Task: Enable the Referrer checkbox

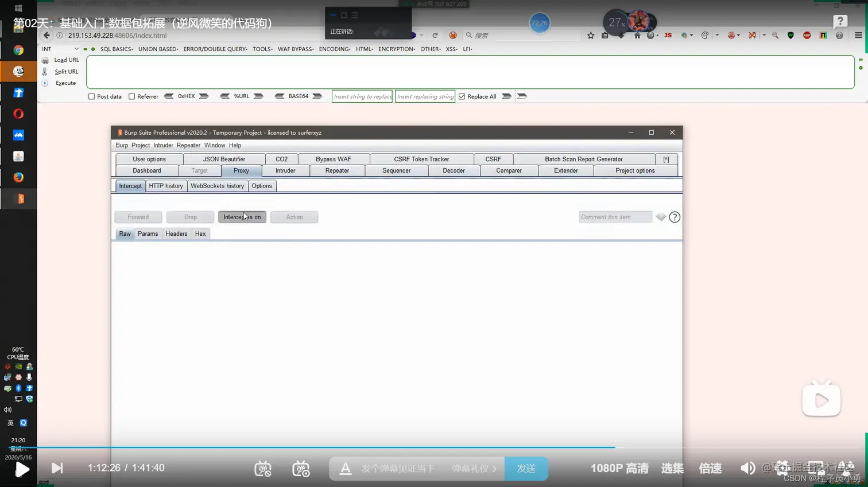Action: click(131, 96)
